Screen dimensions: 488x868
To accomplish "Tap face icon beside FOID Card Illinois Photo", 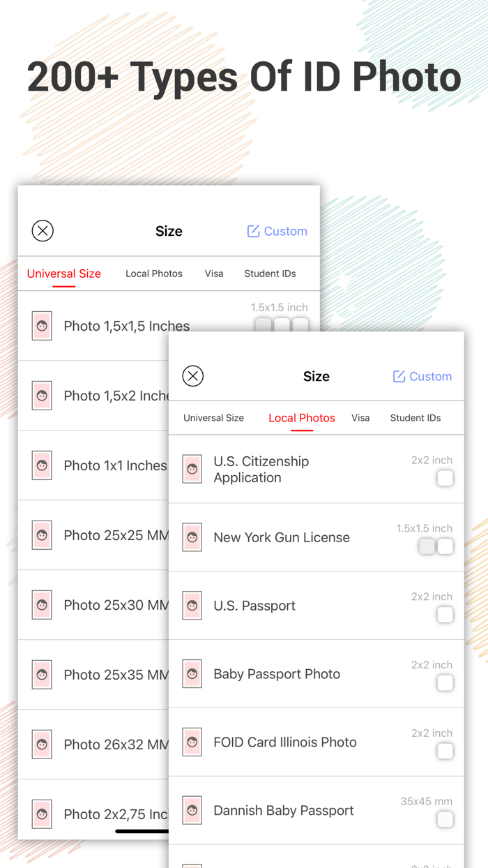I will (192, 742).
